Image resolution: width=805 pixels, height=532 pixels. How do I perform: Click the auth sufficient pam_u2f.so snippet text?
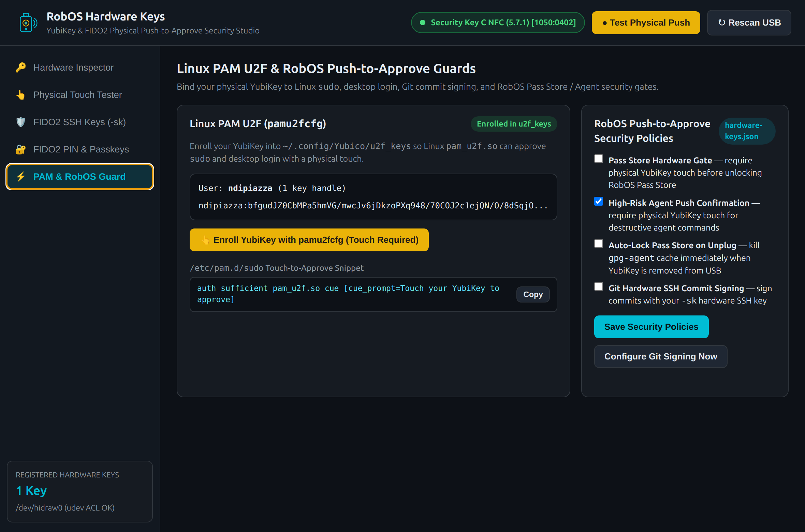(x=348, y=294)
